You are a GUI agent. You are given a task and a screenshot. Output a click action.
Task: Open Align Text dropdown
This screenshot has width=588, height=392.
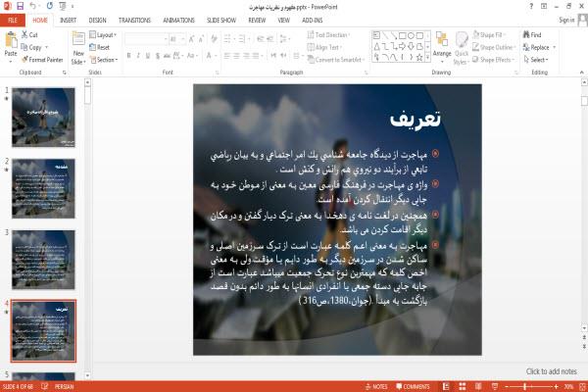(x=324, y=47)
